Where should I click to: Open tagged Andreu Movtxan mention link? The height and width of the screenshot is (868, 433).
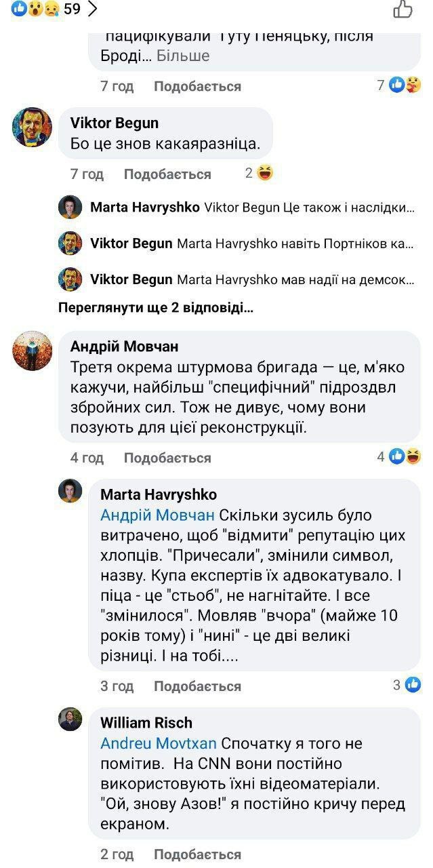(x=159, y=743)
